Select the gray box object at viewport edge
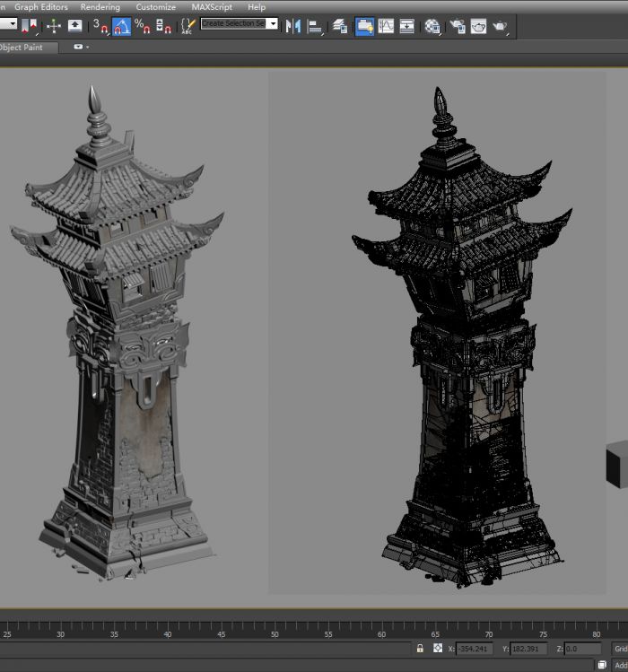Image resolution: width=628 pixels, height=672 pixels. pyautogui.click(x=618, y=464)
